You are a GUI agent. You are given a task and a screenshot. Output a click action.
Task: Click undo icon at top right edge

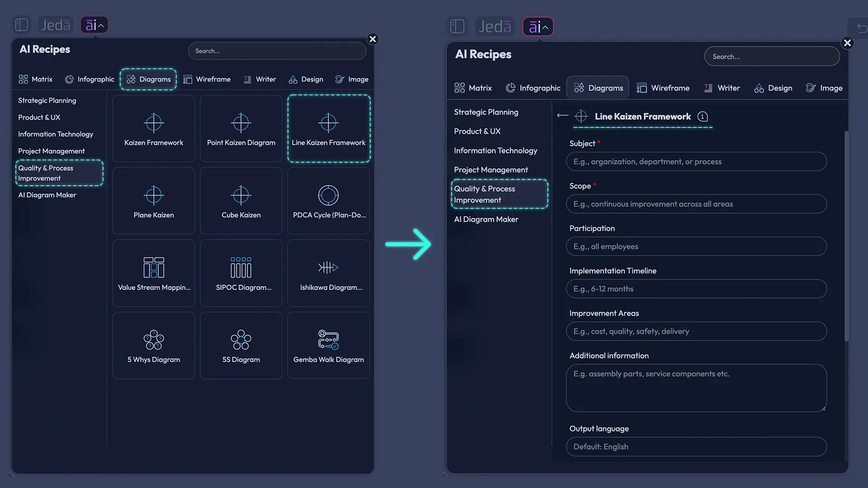tap(862, 28)
